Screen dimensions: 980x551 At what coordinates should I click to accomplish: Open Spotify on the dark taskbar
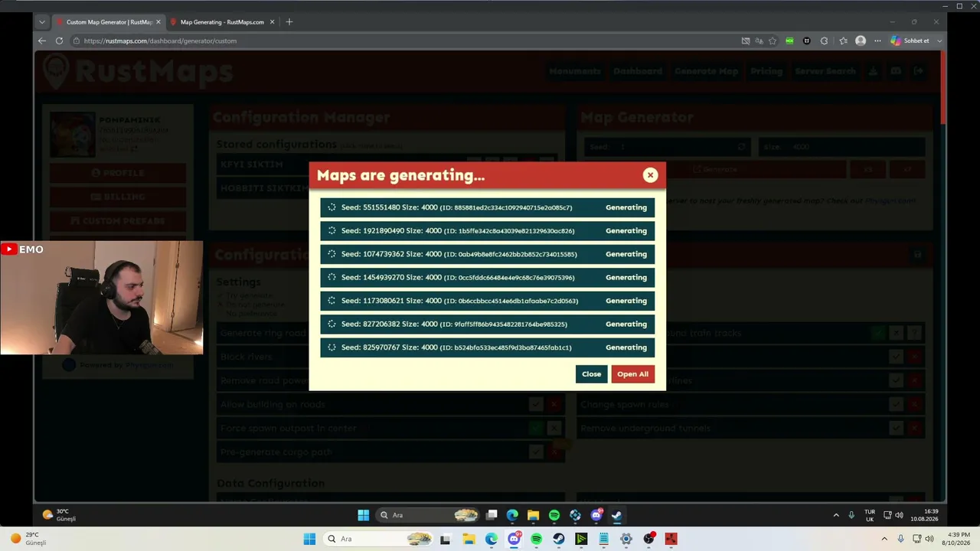click(554, 515)
